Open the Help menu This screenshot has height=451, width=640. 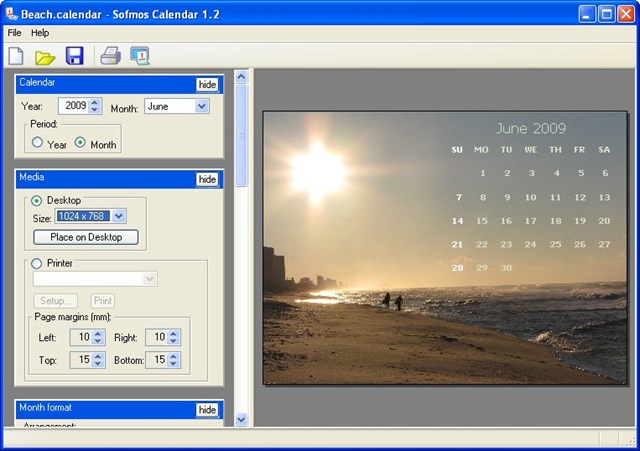click(40, 33)
